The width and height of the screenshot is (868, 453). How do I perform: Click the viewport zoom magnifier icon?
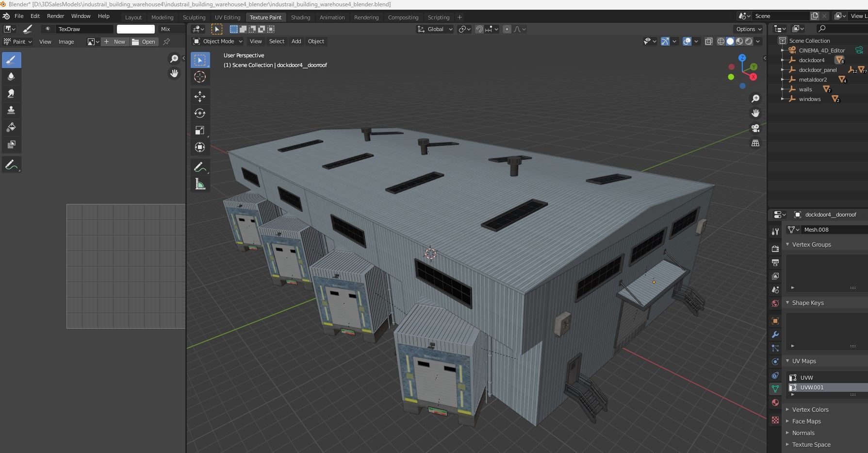point(755,99)
